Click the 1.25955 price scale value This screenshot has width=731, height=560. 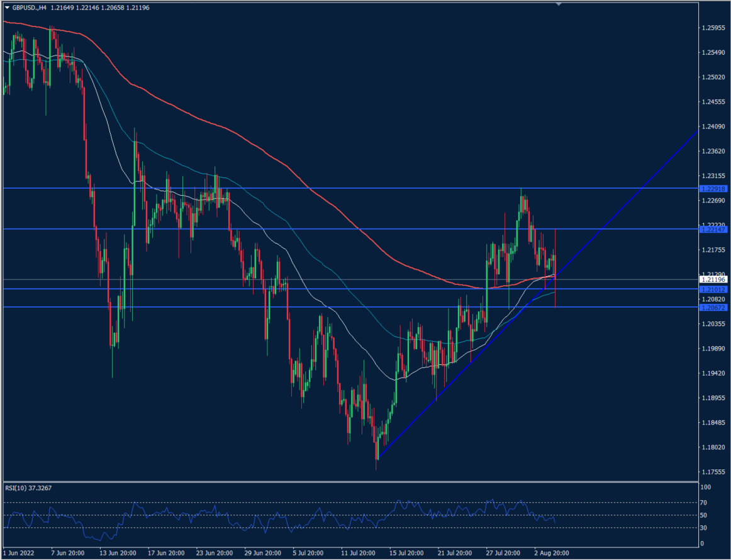point(713,28)
